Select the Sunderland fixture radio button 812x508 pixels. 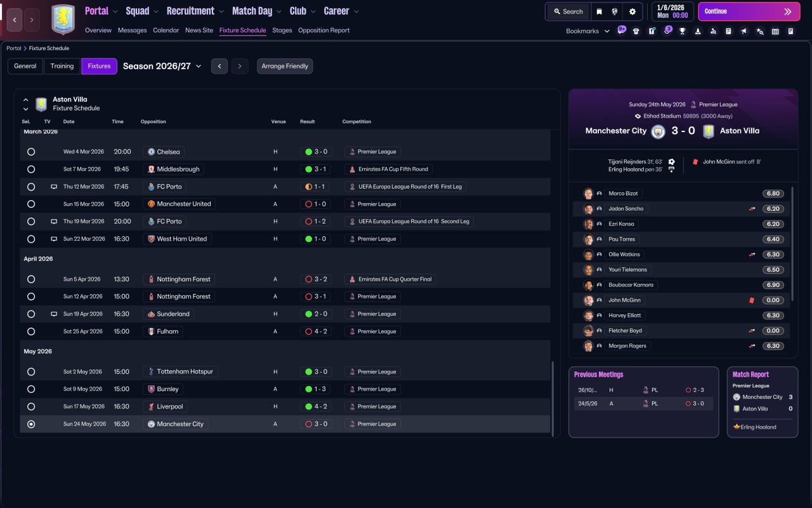pyautogui.click(x=31, y=314)
